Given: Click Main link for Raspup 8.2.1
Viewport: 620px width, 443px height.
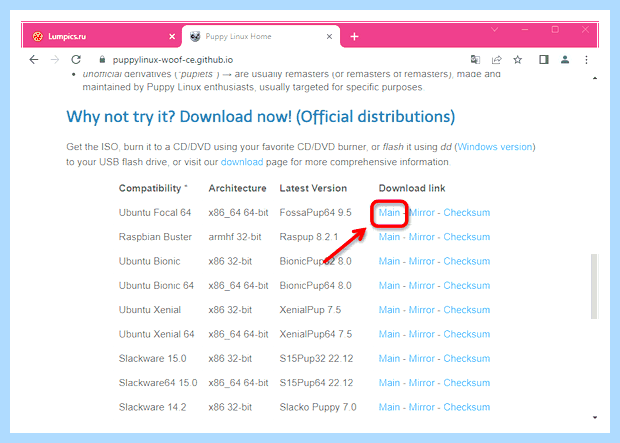Looking at the screenshot, I should pyautogui.click(x=389, y=237).
